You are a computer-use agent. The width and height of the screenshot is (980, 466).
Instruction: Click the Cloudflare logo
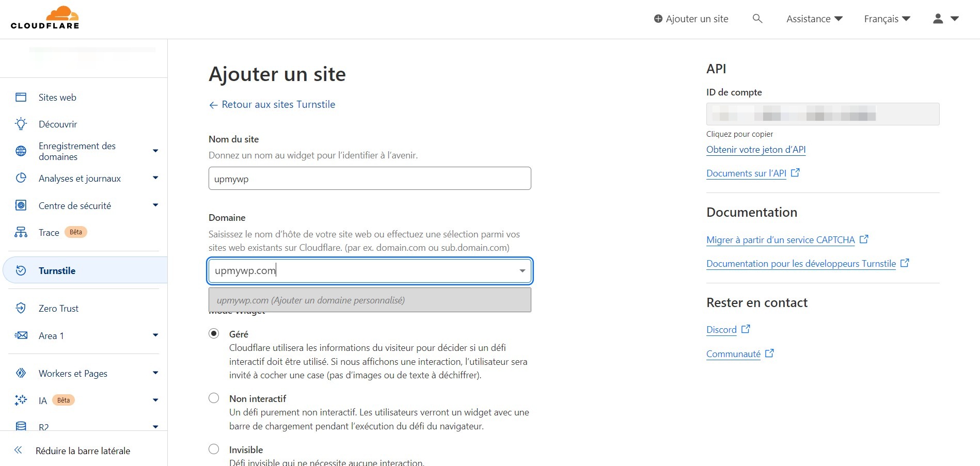[x=45, y=18]
